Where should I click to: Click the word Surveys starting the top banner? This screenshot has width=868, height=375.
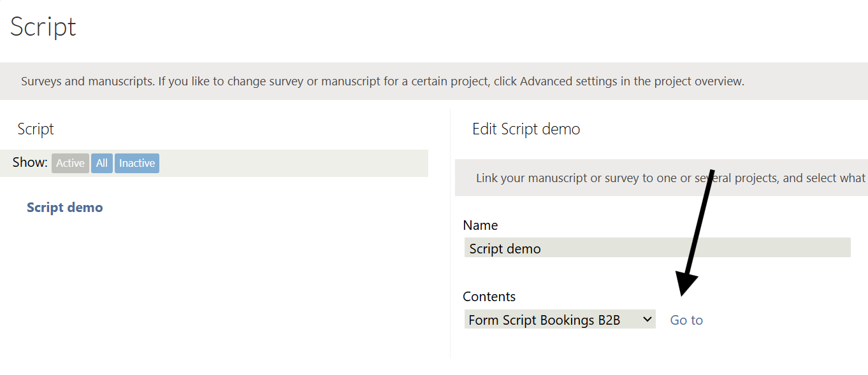pyautogui.click(x=42, y=81)
